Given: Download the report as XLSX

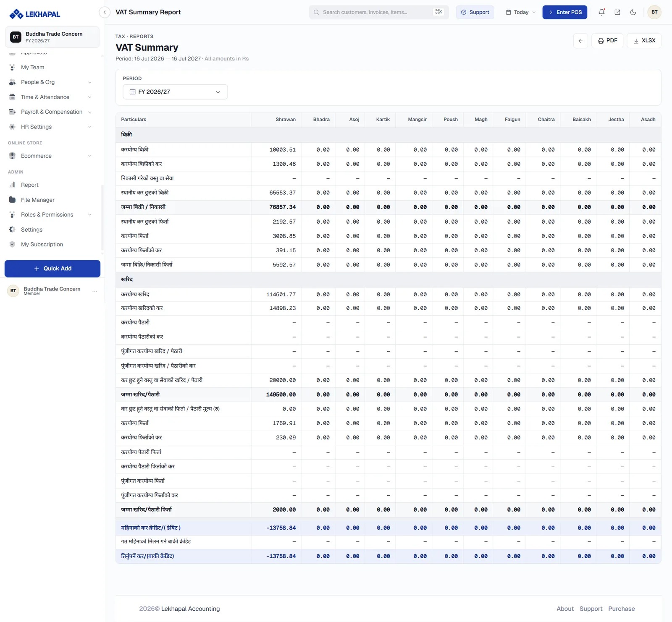Looking at the screenshot, I should pyautogui.click(x=644, y=41).
